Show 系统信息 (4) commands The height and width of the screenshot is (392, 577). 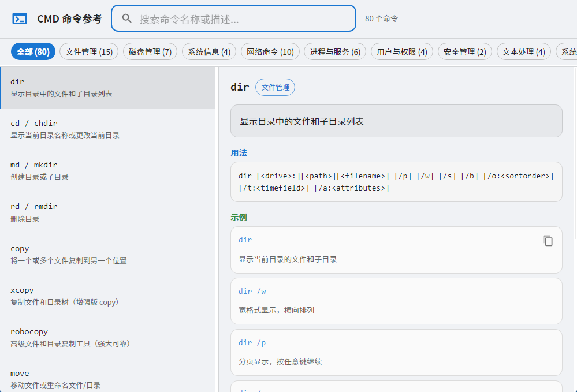(x=209, y=52)
